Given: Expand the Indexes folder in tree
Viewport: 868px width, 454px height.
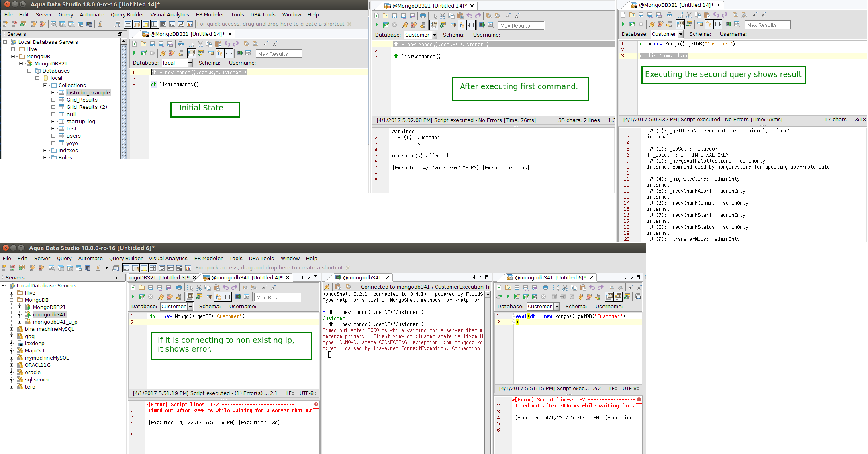Looking at the screenshot, I should [45, 151].
